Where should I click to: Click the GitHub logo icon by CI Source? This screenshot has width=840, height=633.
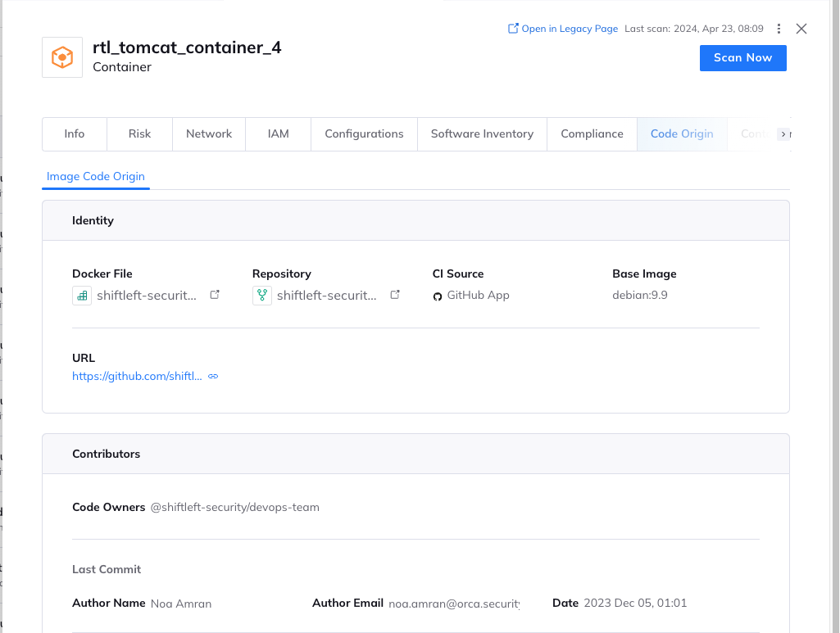tap(438, 296)
